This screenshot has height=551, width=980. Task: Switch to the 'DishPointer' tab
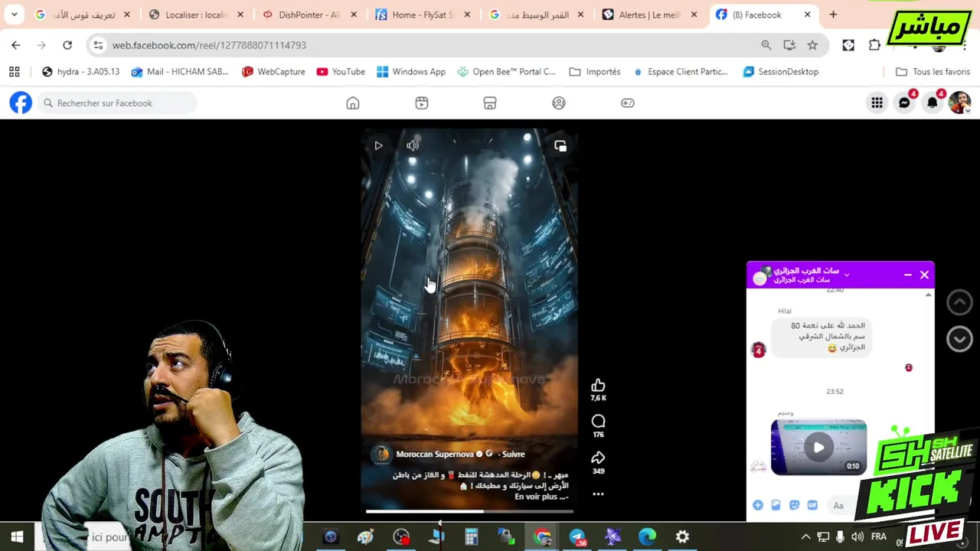click(310, 15)
